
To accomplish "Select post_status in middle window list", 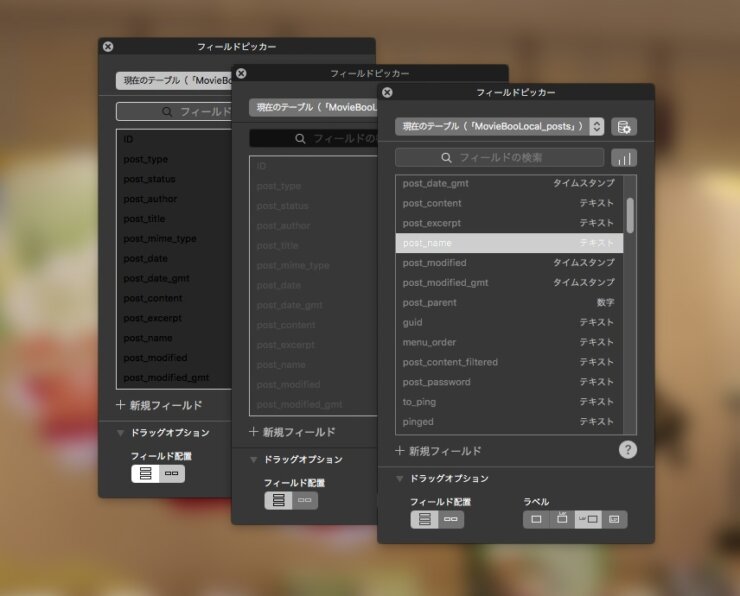I will point(313,206).
